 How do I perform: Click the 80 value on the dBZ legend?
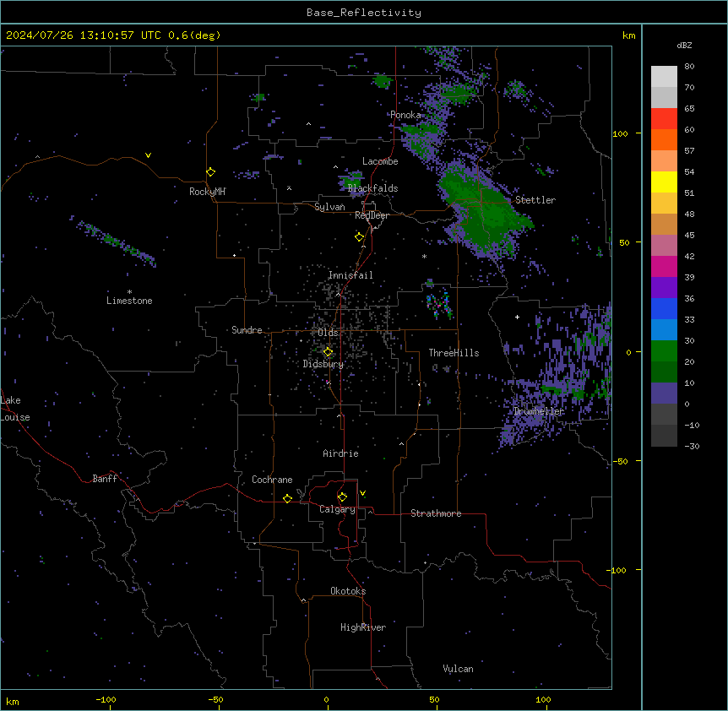click(x=689, y=67)
